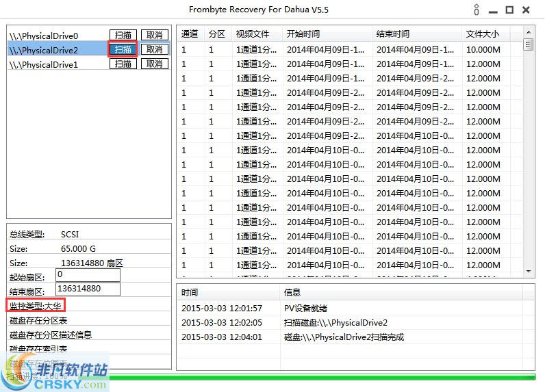Click the 磁盘存在分区描述信息 info line
This screenshot has width=545, height=392.
[x=51, y=335]
